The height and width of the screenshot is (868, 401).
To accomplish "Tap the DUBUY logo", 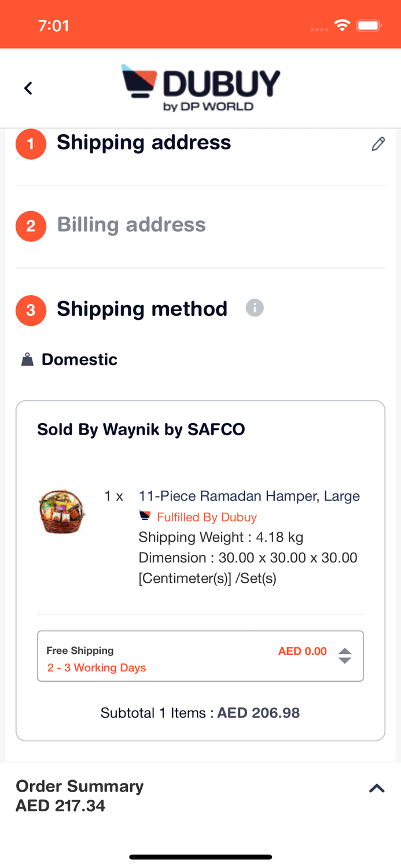I will tap(200, 88).
